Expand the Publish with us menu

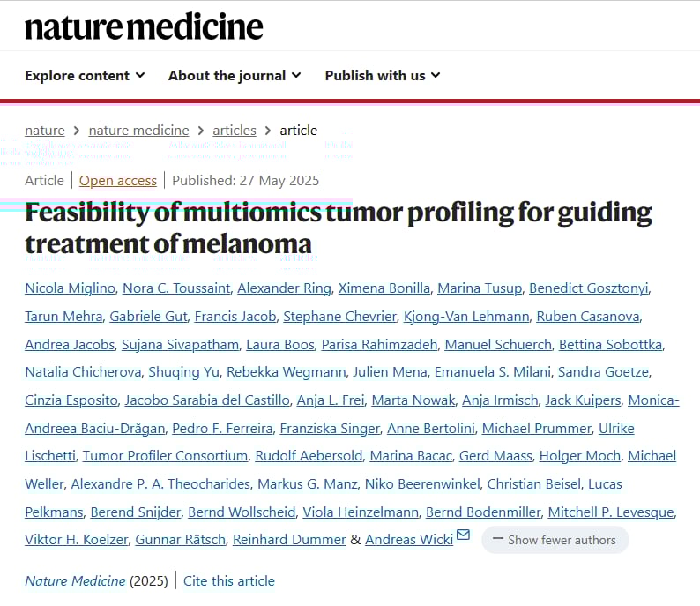[x=383, y=75]
